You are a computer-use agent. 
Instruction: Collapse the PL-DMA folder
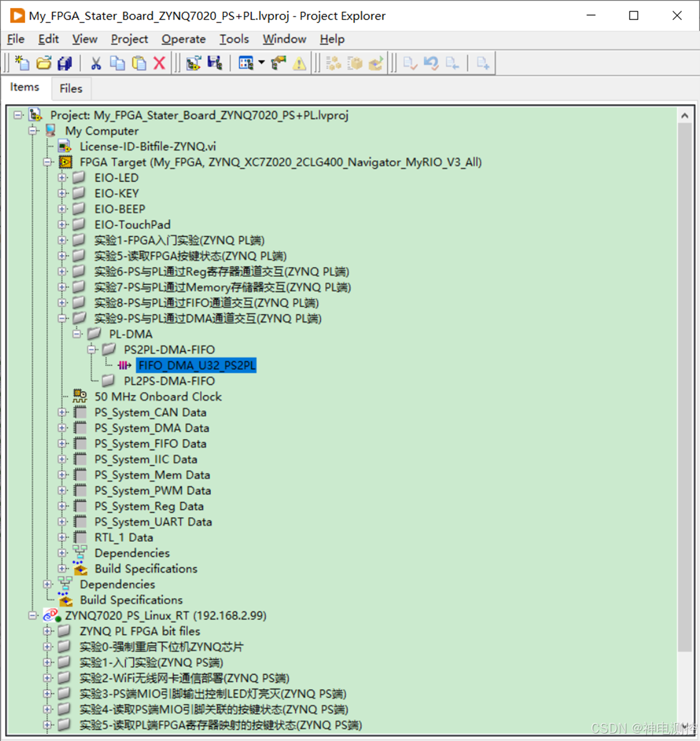77,334
